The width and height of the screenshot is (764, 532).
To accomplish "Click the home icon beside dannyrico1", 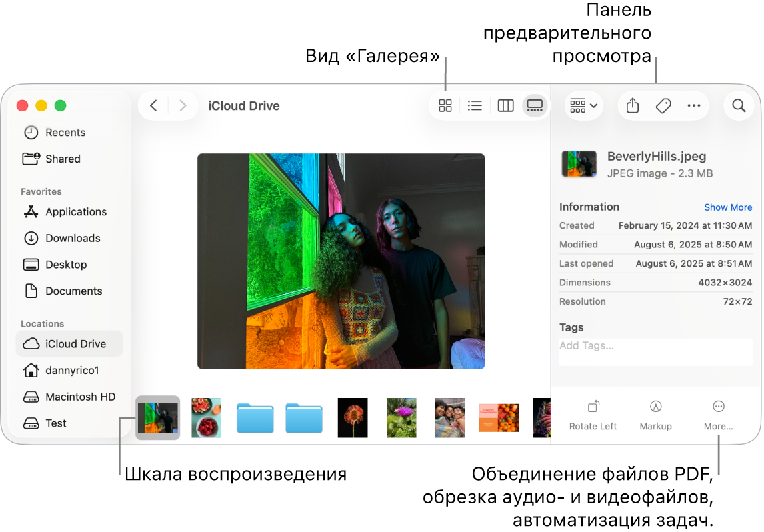I will point(31,370).
